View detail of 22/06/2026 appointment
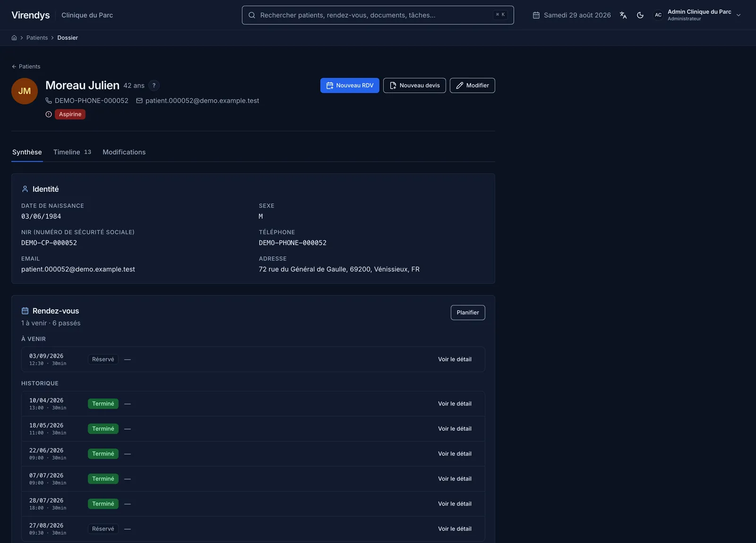 [455, 454]
